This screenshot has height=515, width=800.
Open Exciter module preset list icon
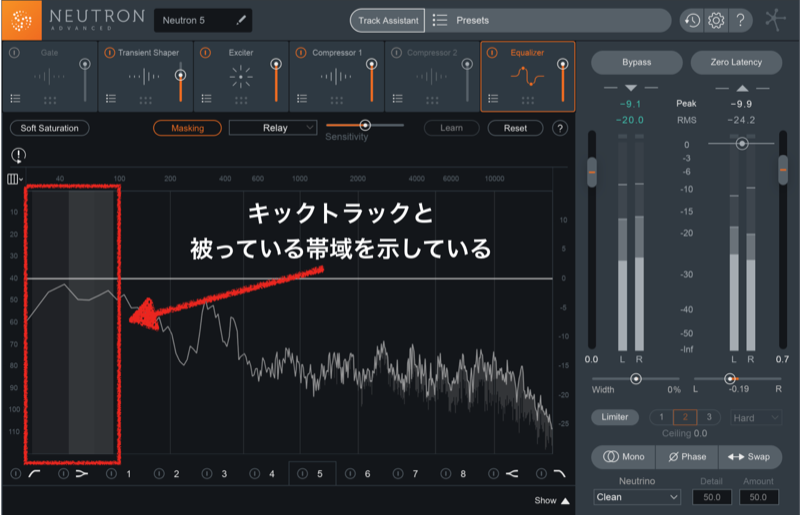[x=206, y=99]
